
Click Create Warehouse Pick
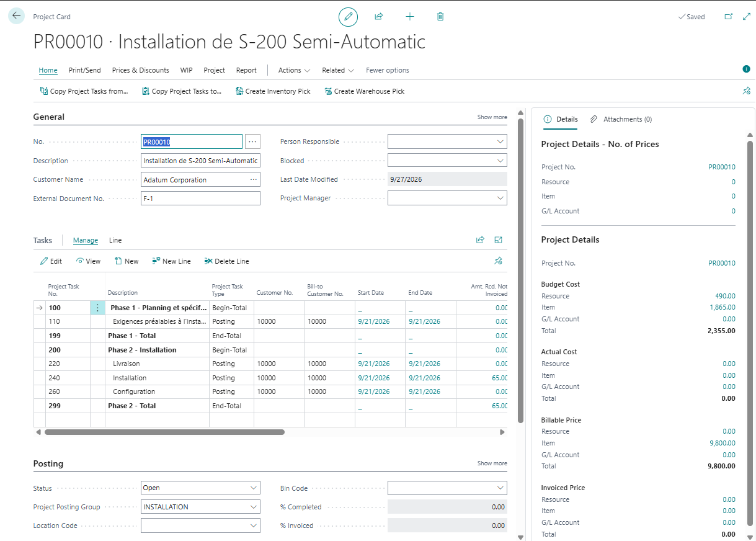(364, 91)
